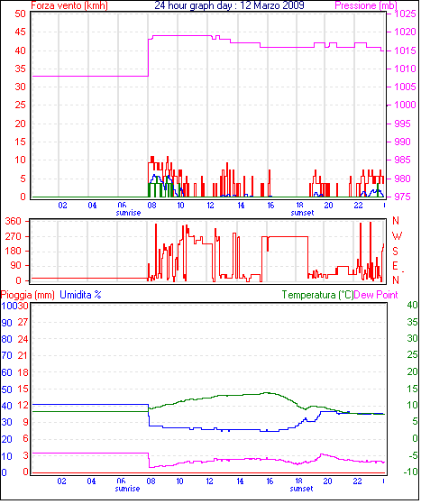Click 'sunrise' label under the wind chart
Image resolution: width=421 pixels, height=504 pixels.
pyautogui.click(x=128, y=213)
